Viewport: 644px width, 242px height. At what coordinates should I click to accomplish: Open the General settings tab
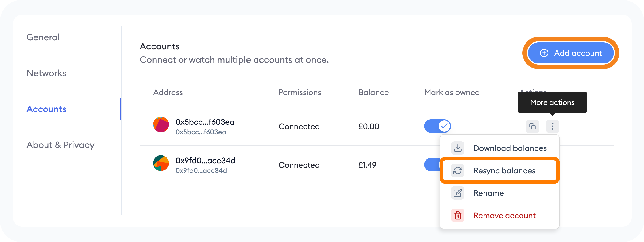(43, 37)
